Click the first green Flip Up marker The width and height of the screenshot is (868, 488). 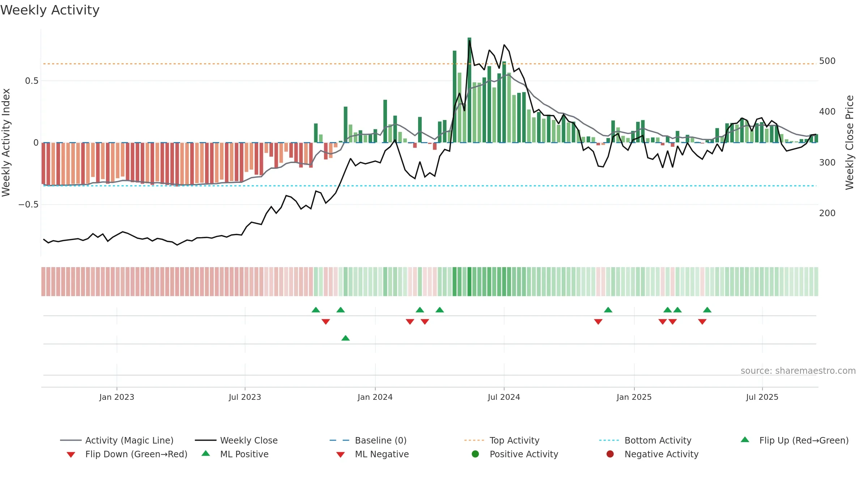pyautogui.click(x=316, y=310)
